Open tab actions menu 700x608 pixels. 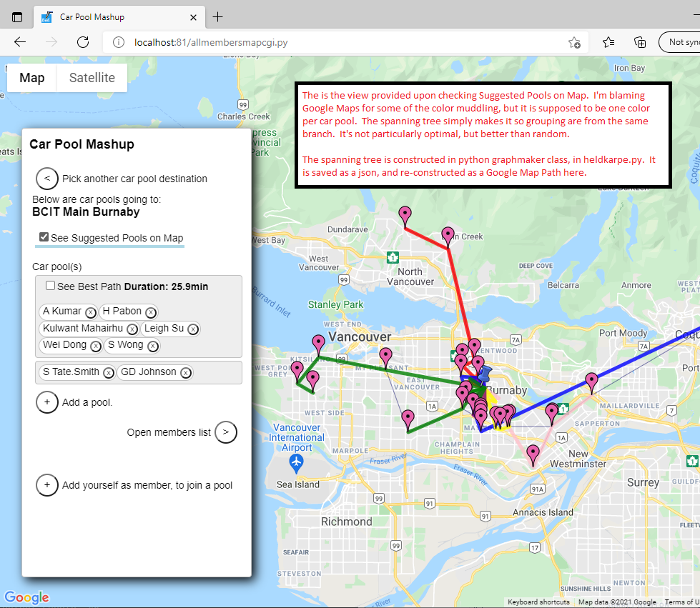(17, 17)
